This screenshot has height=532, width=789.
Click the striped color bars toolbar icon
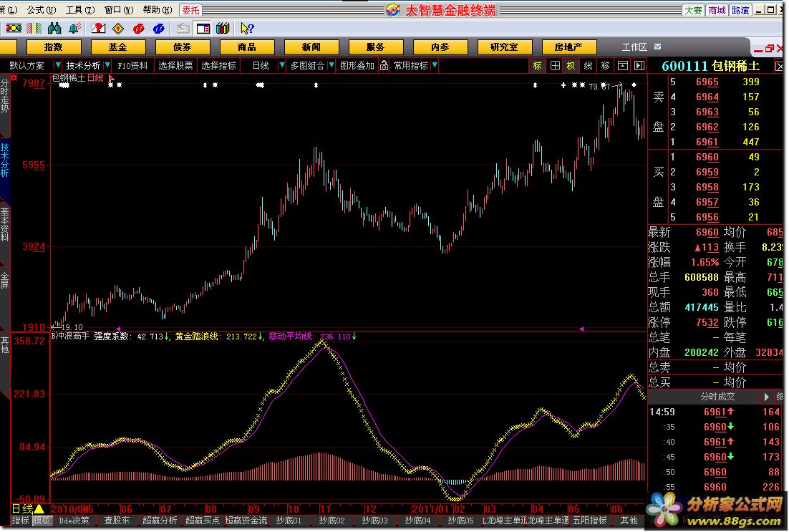(x=34, y=28)
